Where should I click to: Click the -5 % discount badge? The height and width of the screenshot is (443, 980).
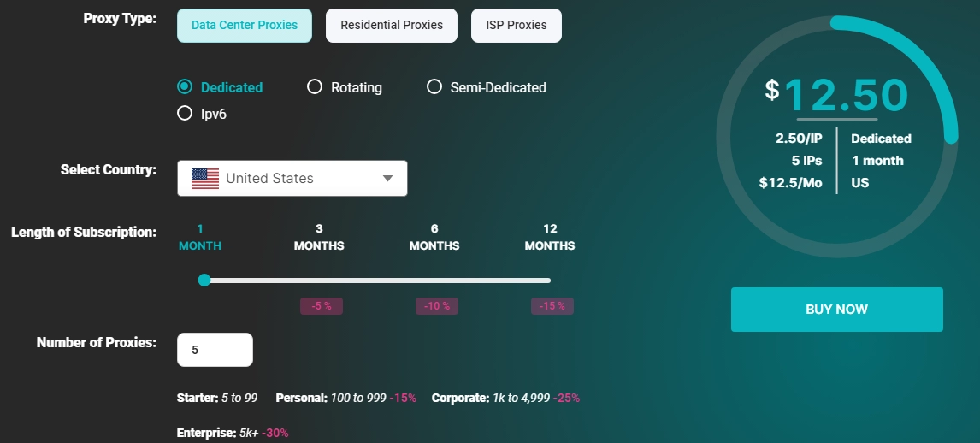322,306
